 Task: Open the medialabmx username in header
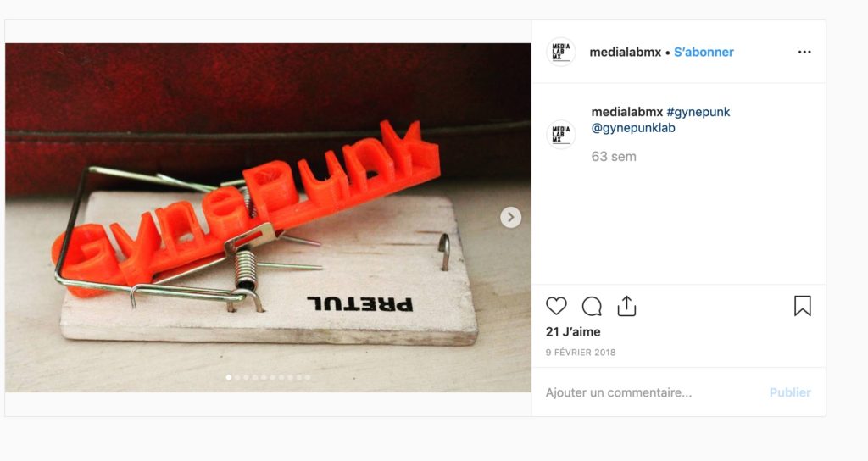(x=625, y=52)
